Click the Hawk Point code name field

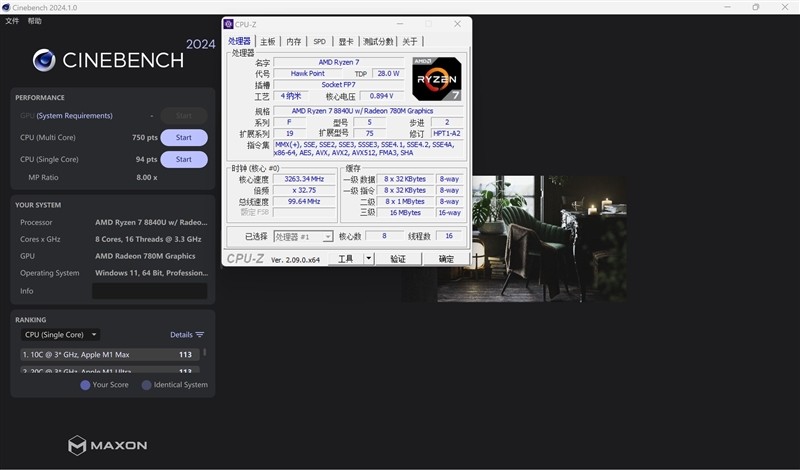[x=307, y=73]
